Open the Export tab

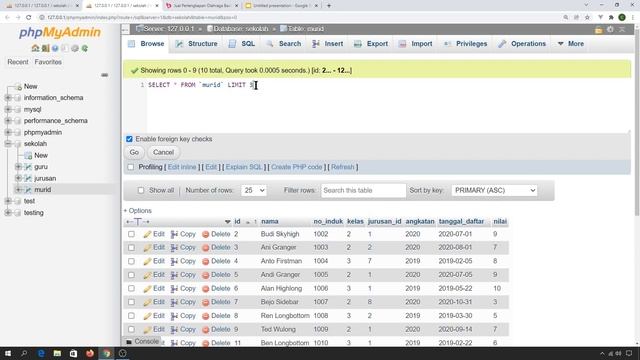point(371,44)
